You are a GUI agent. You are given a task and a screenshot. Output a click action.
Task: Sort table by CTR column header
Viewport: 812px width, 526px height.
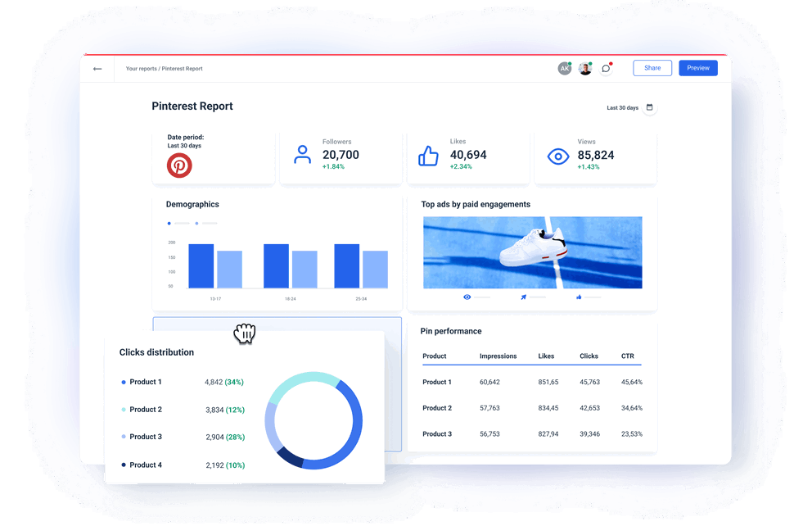tap(627, 356)
